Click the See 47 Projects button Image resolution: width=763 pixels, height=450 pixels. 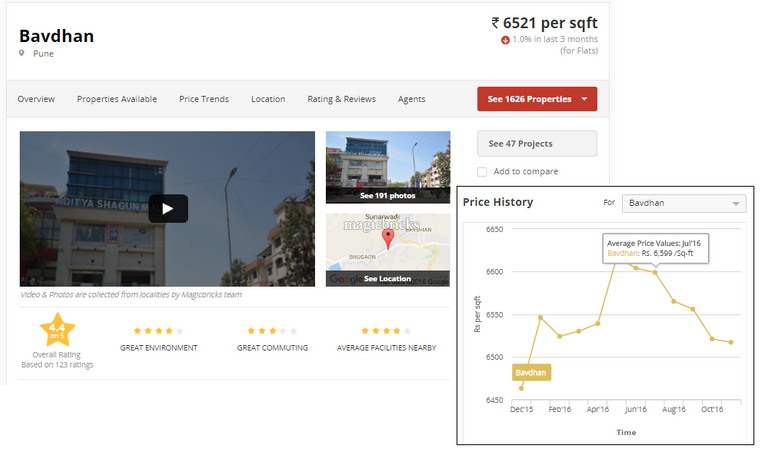click(x=536, y=144)
